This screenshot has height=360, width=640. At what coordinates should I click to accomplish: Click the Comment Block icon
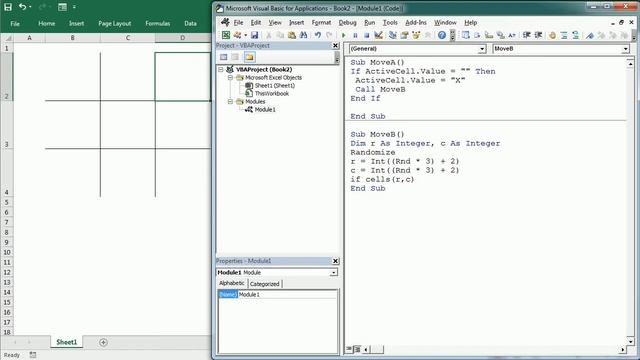[x=564, y=35]
